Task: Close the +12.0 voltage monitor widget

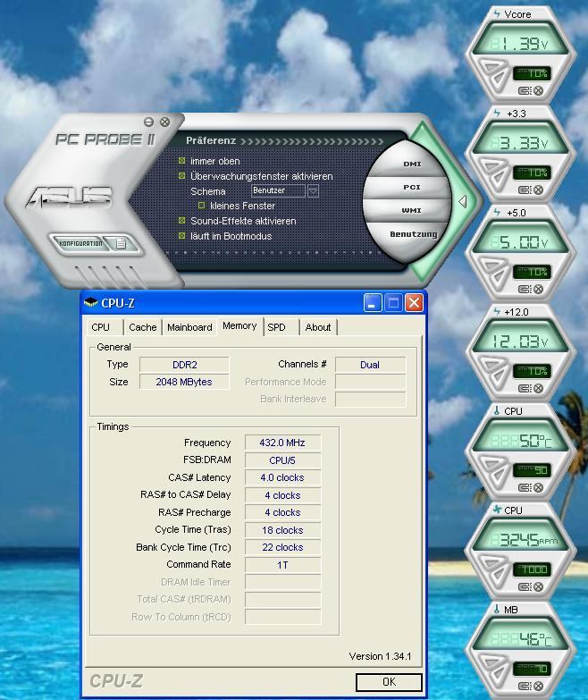Action: pos(539,388)
